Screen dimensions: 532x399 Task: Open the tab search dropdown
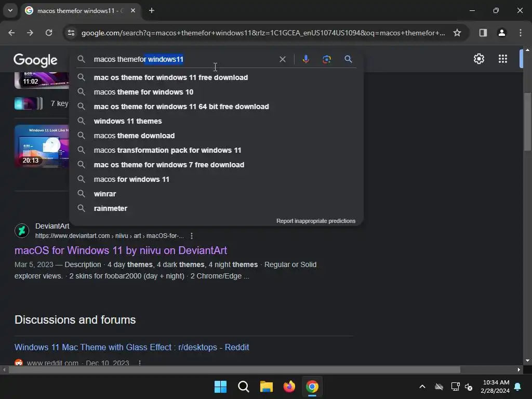[10, 10]
